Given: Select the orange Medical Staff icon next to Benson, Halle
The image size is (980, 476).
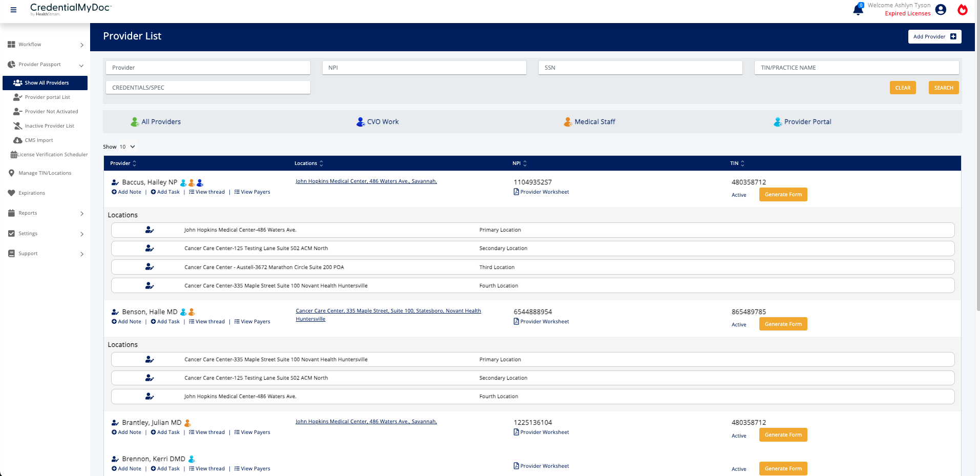Looking at the screenshot, I should click(x=191, y=311).
